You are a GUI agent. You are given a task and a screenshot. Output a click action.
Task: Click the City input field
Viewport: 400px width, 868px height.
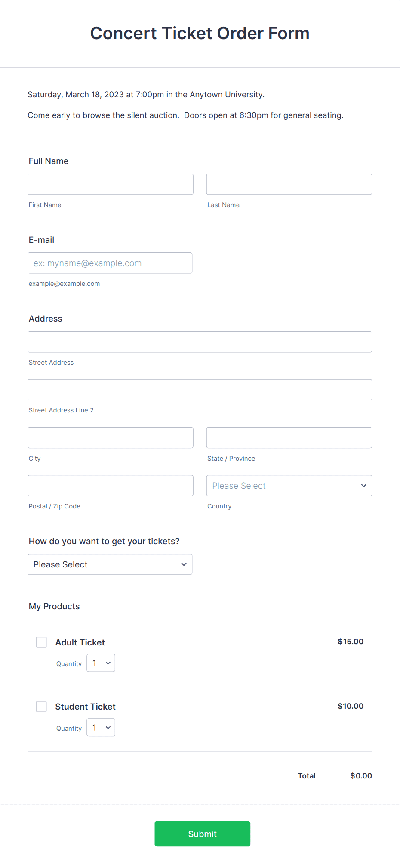coord(110,437)
